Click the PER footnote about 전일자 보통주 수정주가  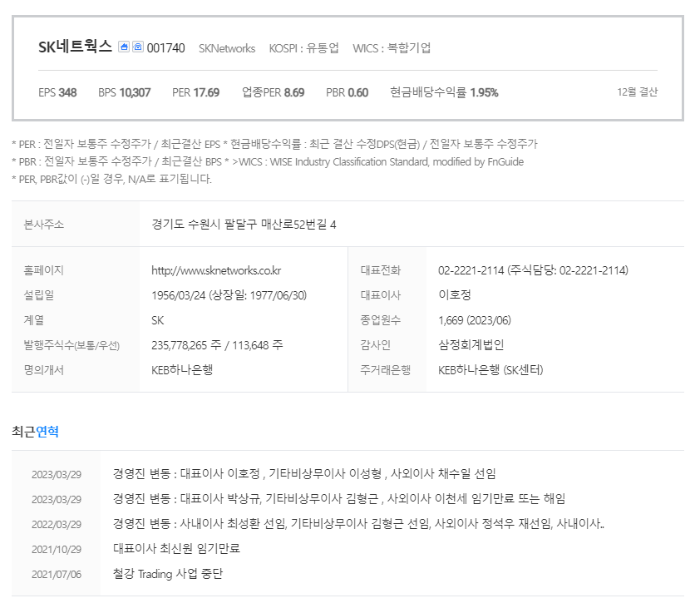116,144
